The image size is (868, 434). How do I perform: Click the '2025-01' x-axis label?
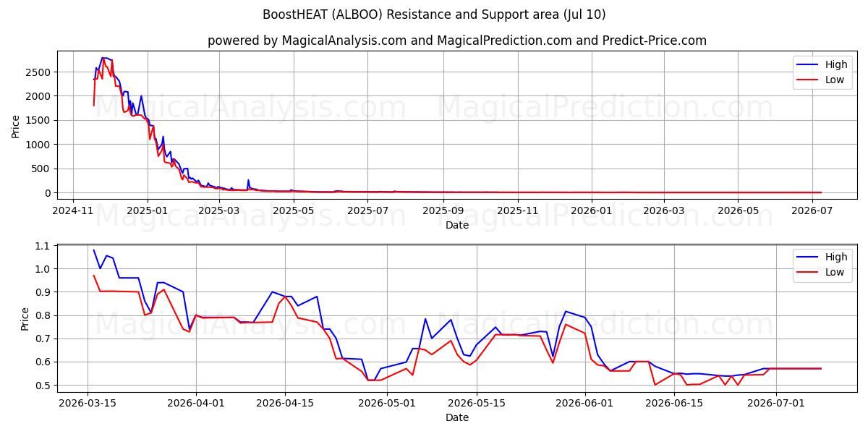pyautogui.click(x=147, y=210)
